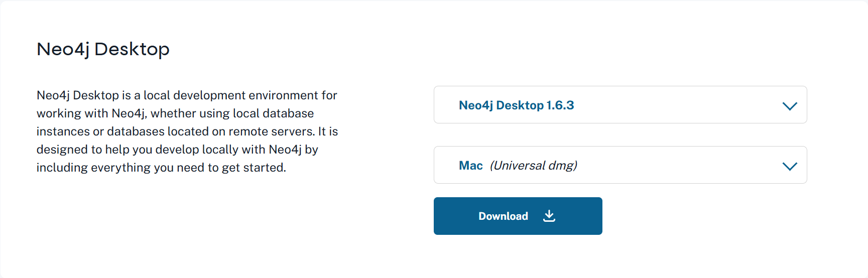The image size is (868, 278).
Task: Click the line "including everything you need to get started"
Action: pos(161,168)
